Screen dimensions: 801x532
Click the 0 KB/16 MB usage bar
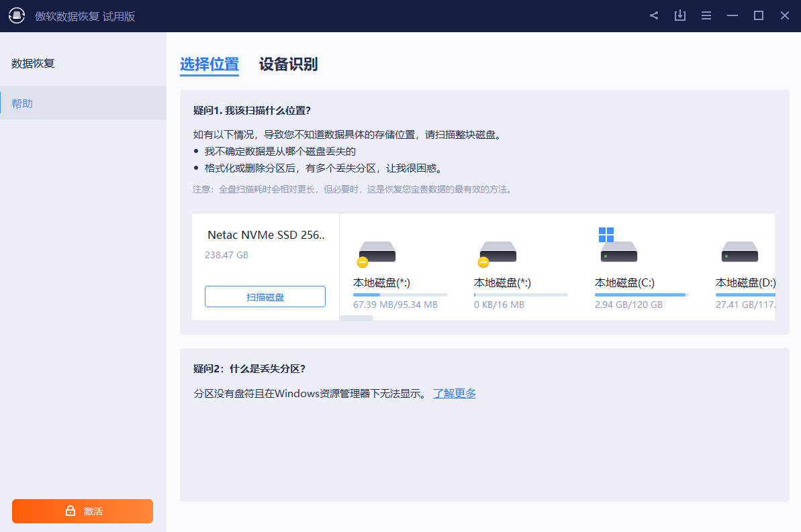pyautogui.click(x=521, y=295)
